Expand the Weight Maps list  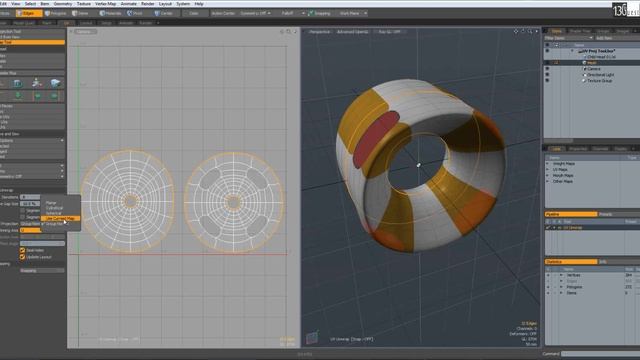coord(548,164)
